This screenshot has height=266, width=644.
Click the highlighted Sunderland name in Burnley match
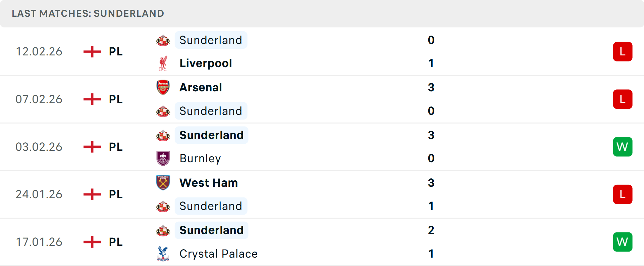point(211,135)
